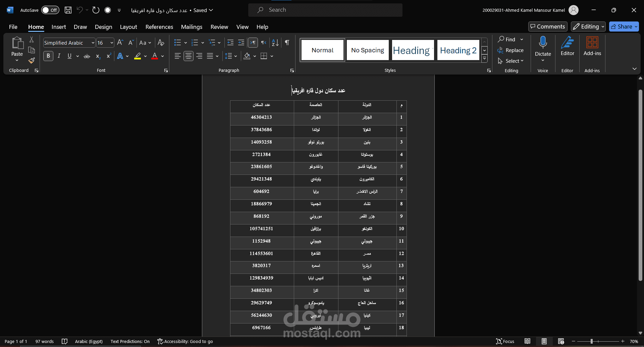This screenshot has height=347, width=644.
Task: Increase font size with grow icon
Action: [x=120, y=43]
